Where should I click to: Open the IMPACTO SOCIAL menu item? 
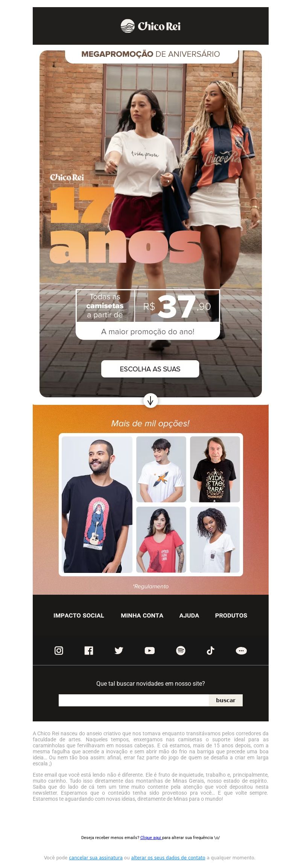[79, 615]
